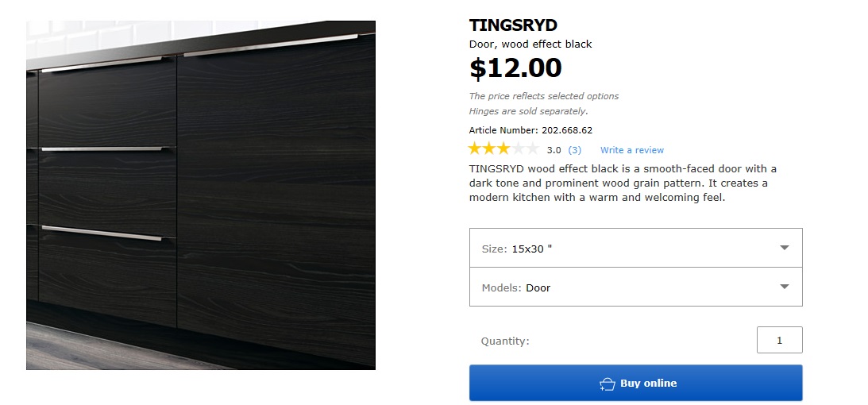The width and height of the screenshot is (868, 405).
Task: Click the shopping basket icon in Buy online
Action: pyautogui.click(x=608, y=384)
